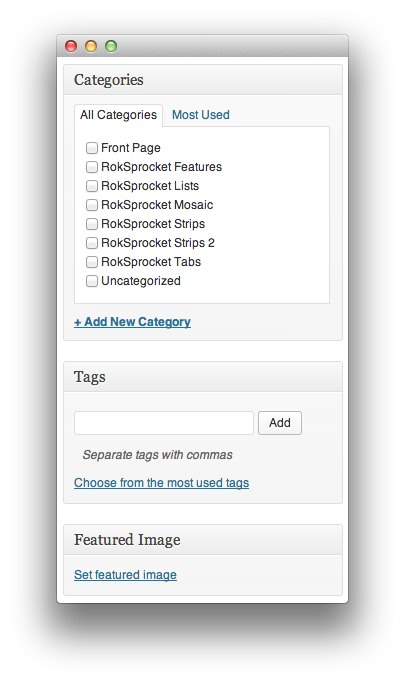Click the yellow minimize window button
Viewport: 405px width, 682px height.
[x=91, y=46]
